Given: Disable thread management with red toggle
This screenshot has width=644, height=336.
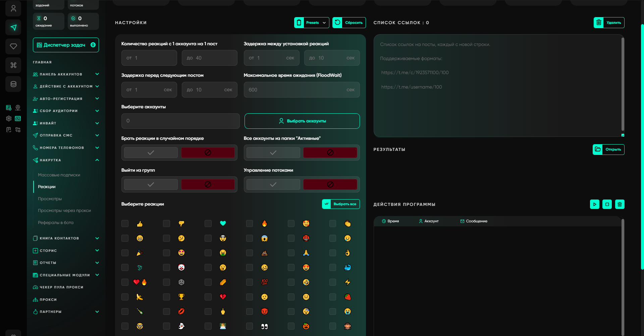Looking at the screenshot, I should pos(330,184).
